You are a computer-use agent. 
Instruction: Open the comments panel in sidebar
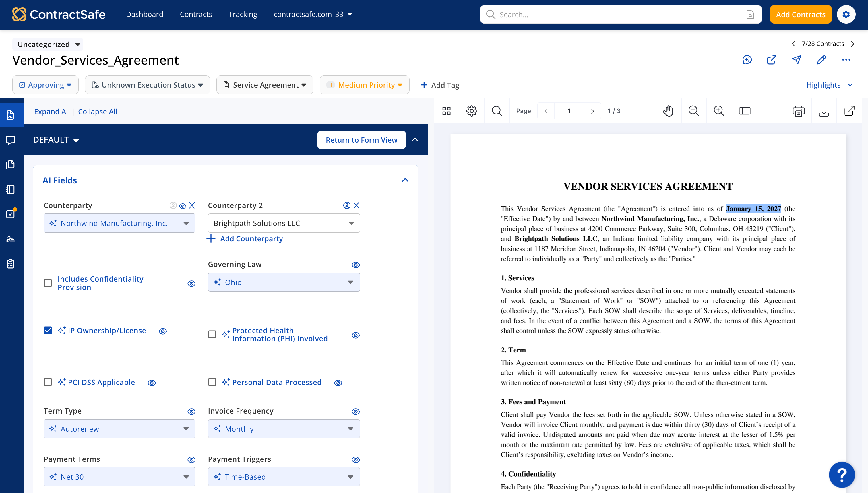tap(11, 140)
